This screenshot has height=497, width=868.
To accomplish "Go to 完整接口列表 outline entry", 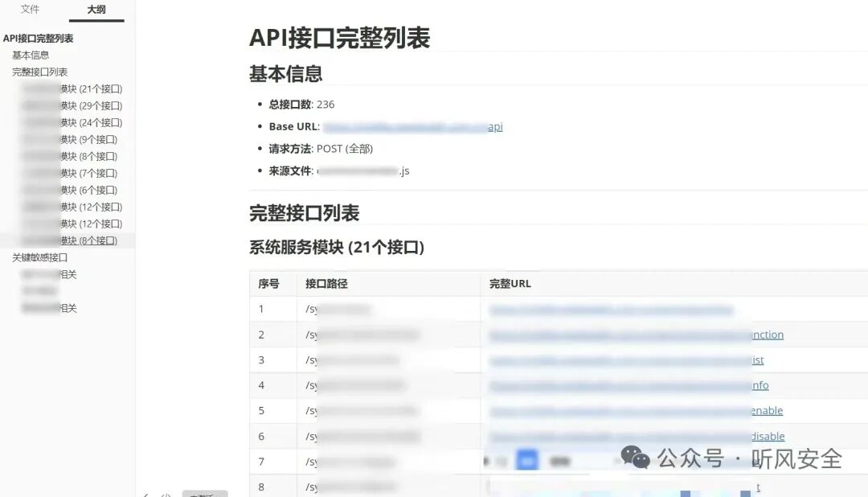I will coord(40,72).
